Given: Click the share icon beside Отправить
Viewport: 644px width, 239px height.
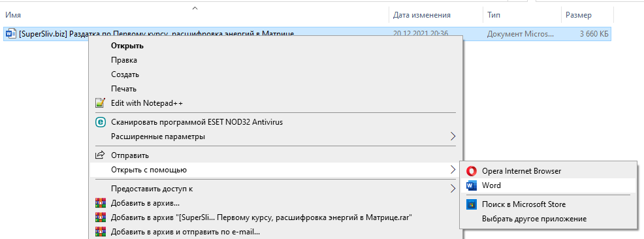Looking at the screenshot, I should coord(100,155).
